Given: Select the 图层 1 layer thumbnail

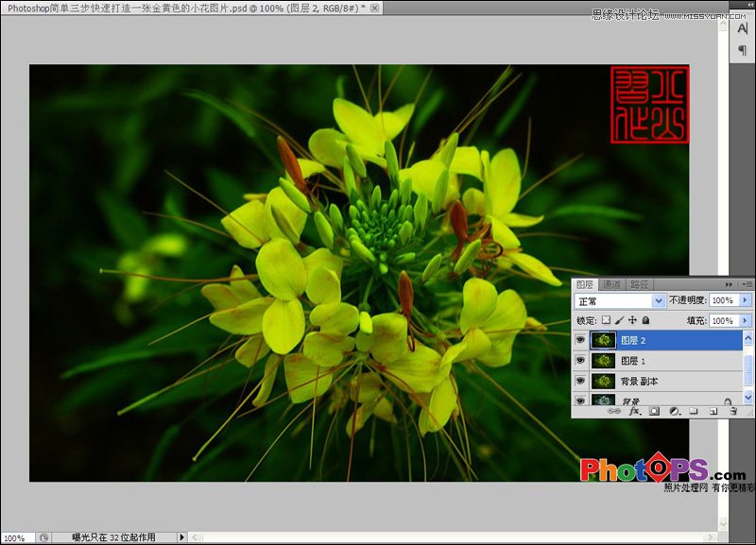Looking at the screenshot, I should [x=602, y=361].
